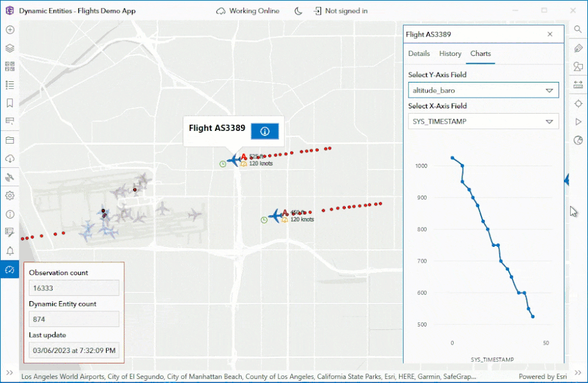Open the globe analysis tool icon
This screenshot has height=383, width=588.
pos(578,140)
